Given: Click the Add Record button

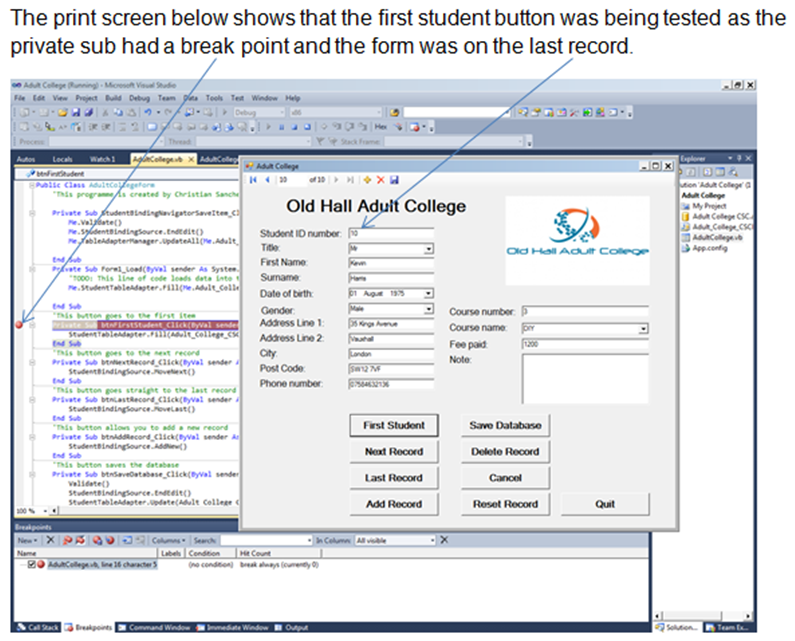Looking at the screenshot, I should (x=394, y=505).
